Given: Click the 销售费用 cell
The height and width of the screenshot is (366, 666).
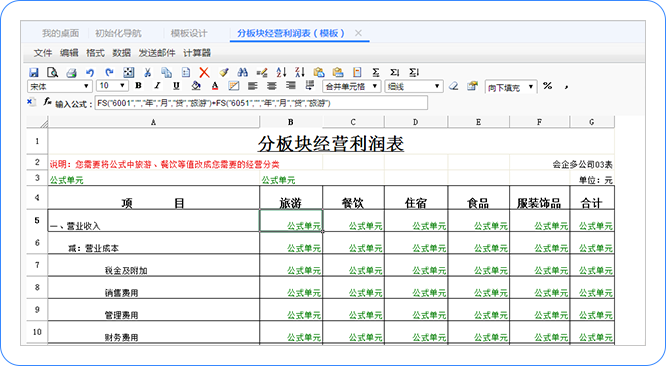Looking at the screenshot, I should pos(154,287).
